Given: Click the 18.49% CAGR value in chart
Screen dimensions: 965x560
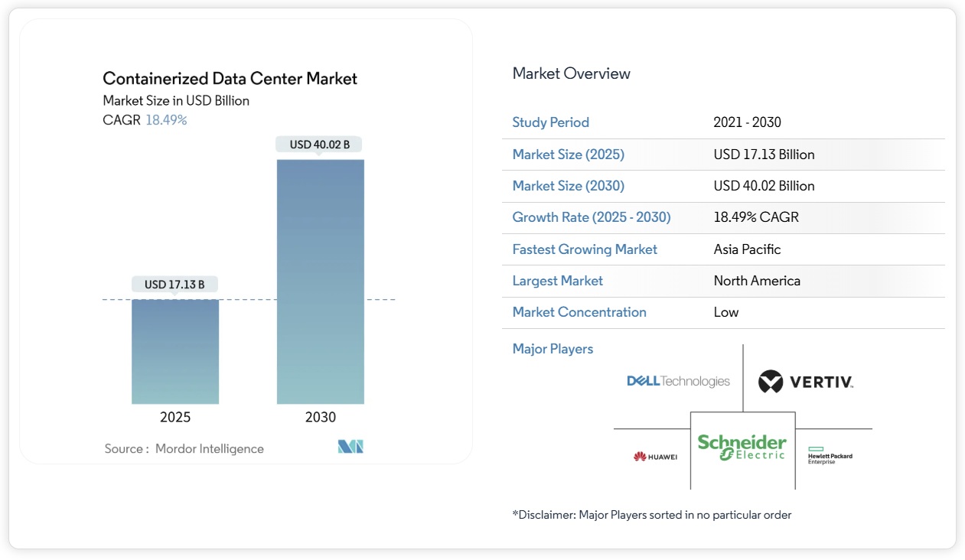Looking at the screenshot, I should [x=166, y=120].
